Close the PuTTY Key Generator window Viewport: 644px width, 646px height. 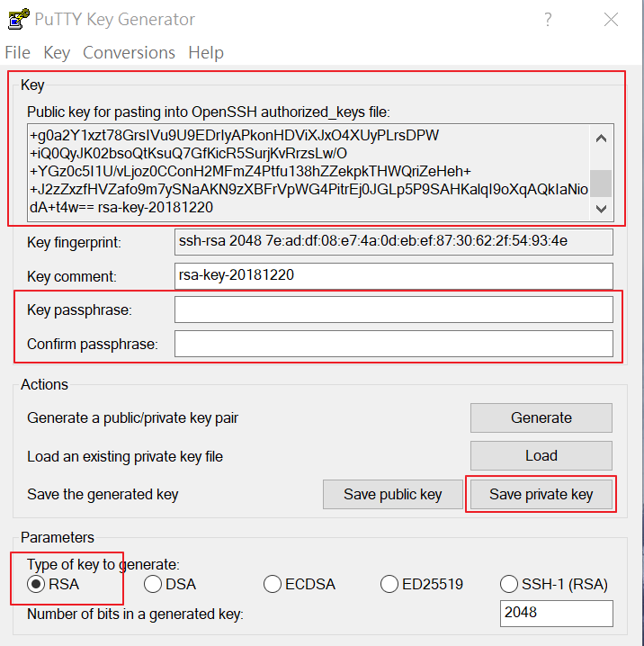pyautogui.click(x=611, y=20)
